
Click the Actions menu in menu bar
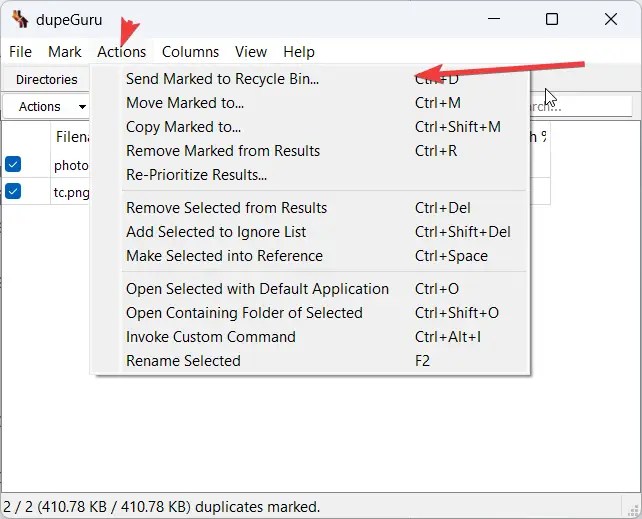pyautogui.click(x=122, y=52)
